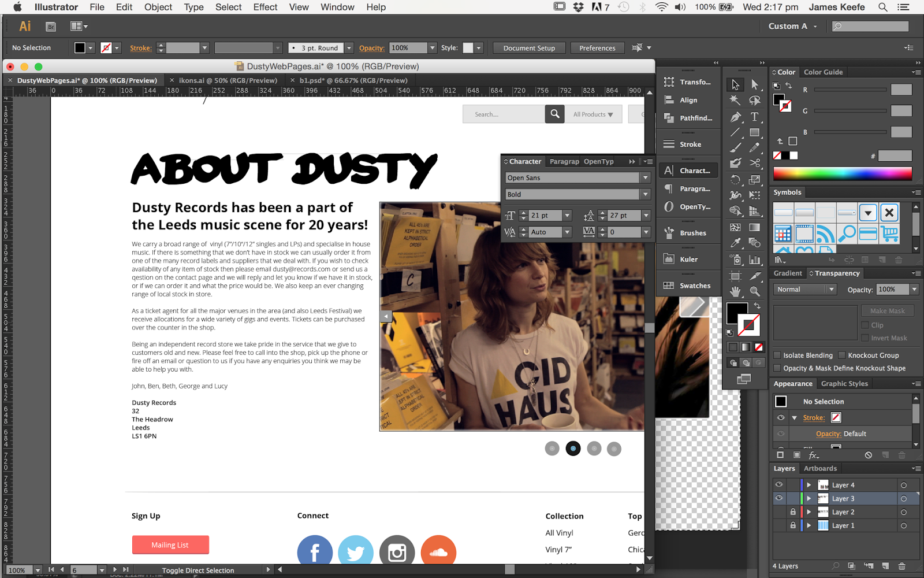Select the Line Segment tool
This screenshot has height=578, width=924.
tap(735, 132)
